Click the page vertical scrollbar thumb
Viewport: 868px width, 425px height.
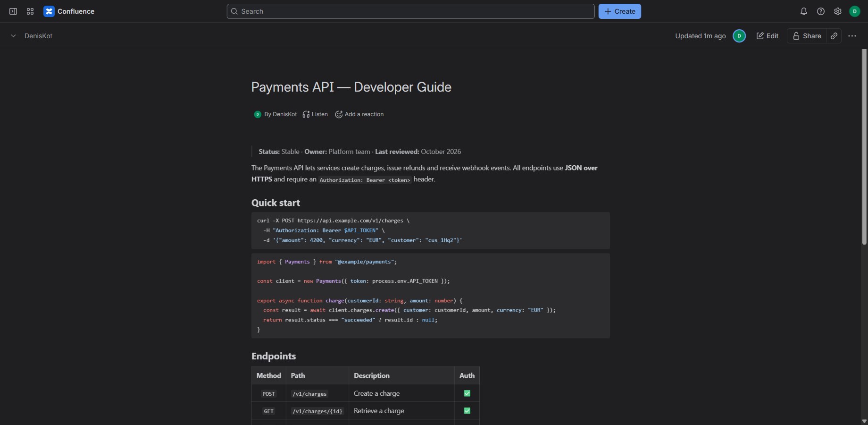point(864,147)
